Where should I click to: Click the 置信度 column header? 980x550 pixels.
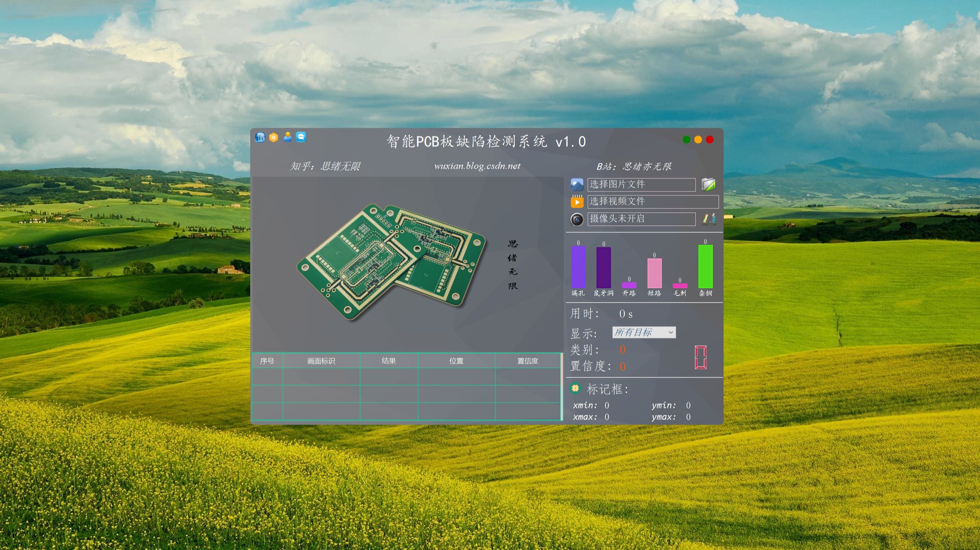[527, 361]
